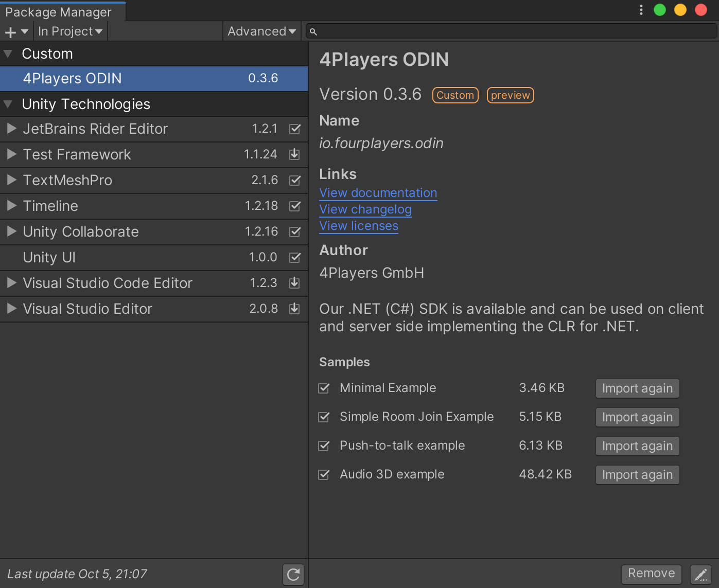
Task: Click the io.fourplayers.odin package name text
Action: tap(381, 143)
